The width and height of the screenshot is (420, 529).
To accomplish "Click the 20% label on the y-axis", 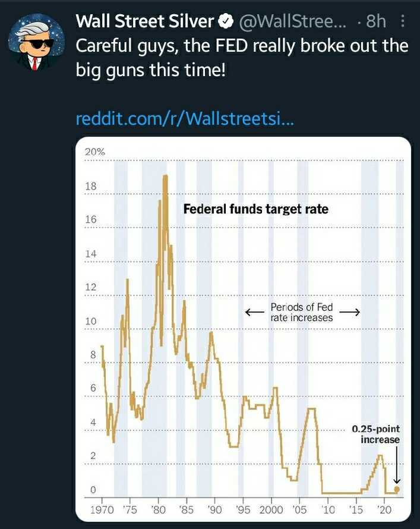I will coord(94,152).
